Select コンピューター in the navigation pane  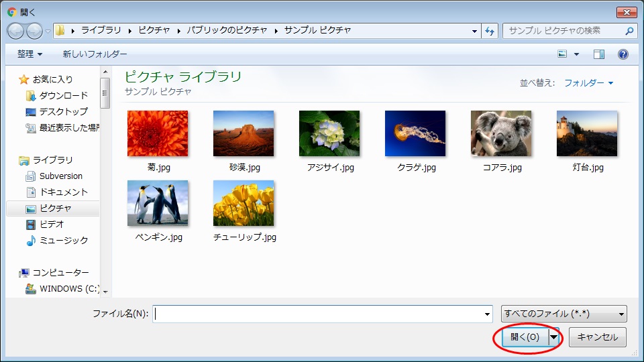click(61, 273)
